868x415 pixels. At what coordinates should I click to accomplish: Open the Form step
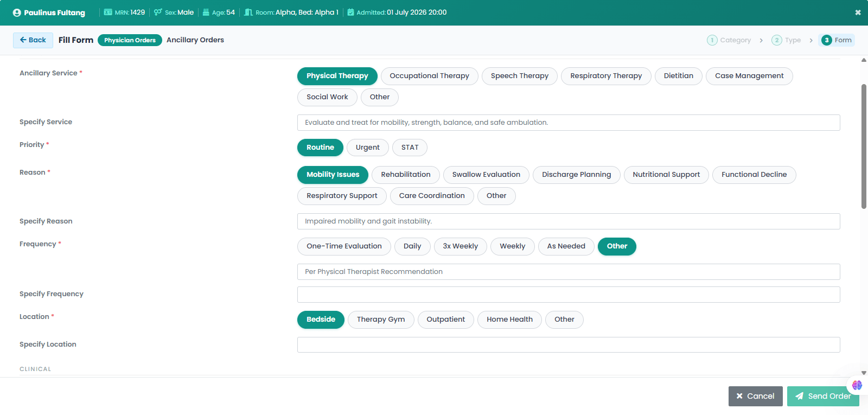pyautogui.click(x=837, y=40)
